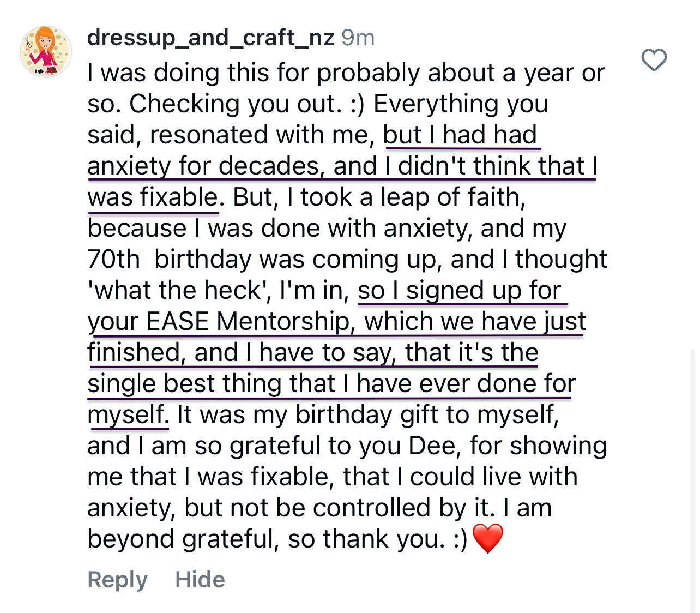The image size is (700, 613).
Task: Click the underlined words 'was fixable'
Action: [x=153, y=197]
